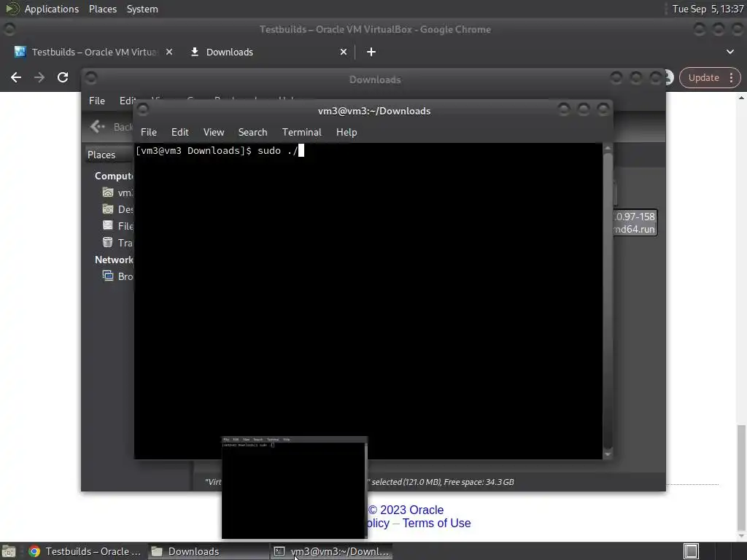Screen dimensions: 747x560
Task: Open the terminal Help menu
Action: [347, 132]
